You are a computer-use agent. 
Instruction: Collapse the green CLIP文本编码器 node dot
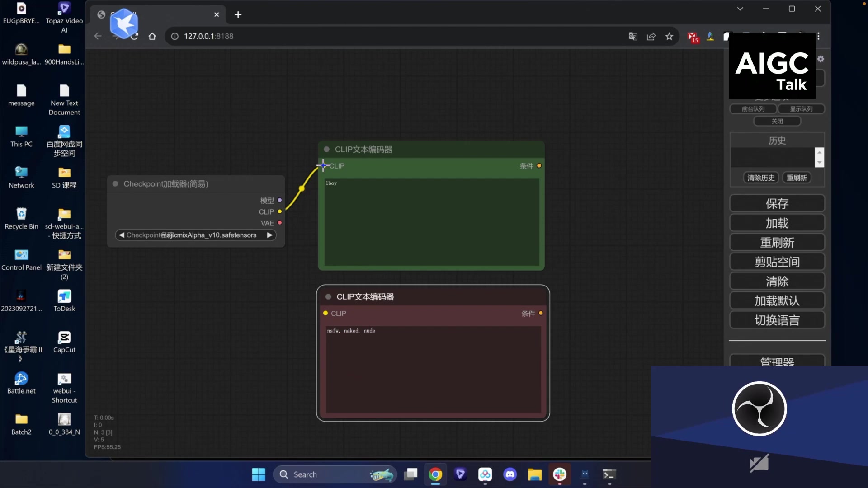pyautogui.click(x=326, y=150)
